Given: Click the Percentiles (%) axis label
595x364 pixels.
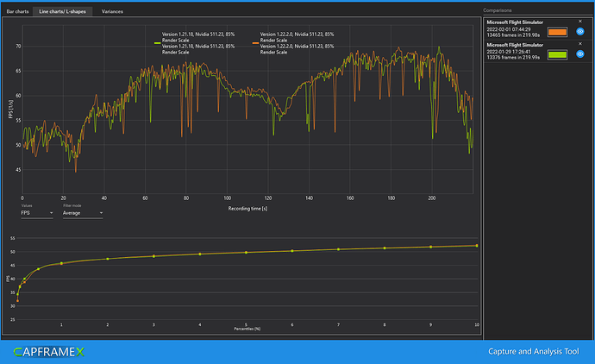Looking at the screenshot, I should click(x=247, y=329).
